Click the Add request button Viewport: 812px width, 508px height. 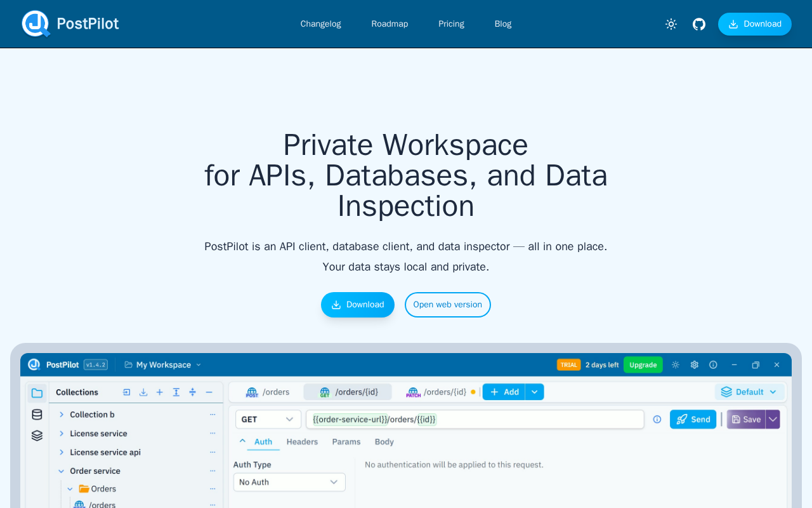point(504,392)
